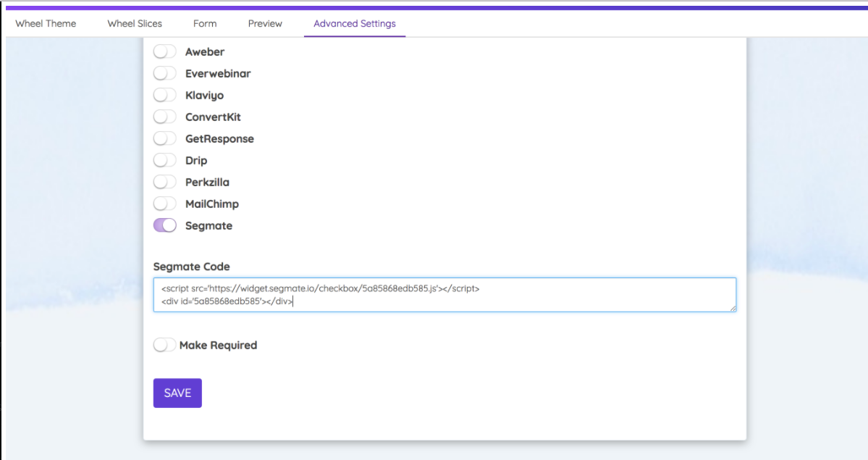Click the Aweber label

(205, 51)
